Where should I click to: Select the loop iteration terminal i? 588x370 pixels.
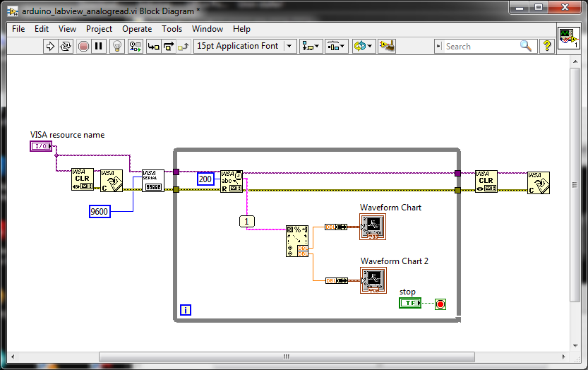[186, 310]
